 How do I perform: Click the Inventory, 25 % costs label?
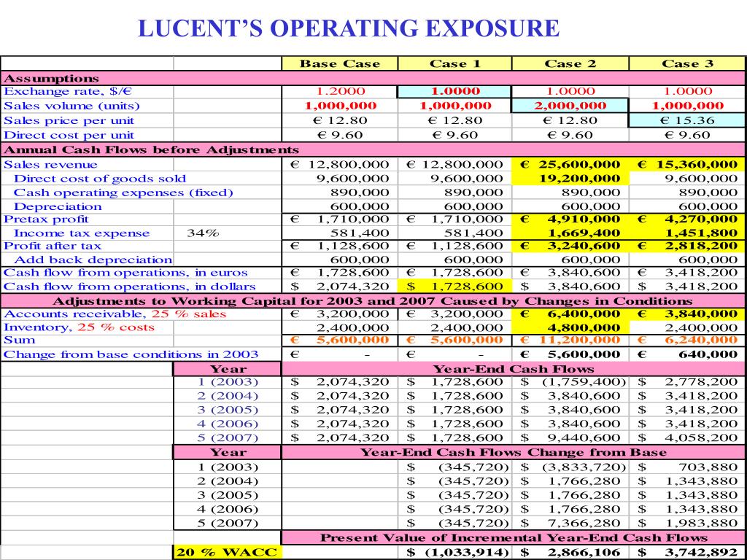pos(79,327)
